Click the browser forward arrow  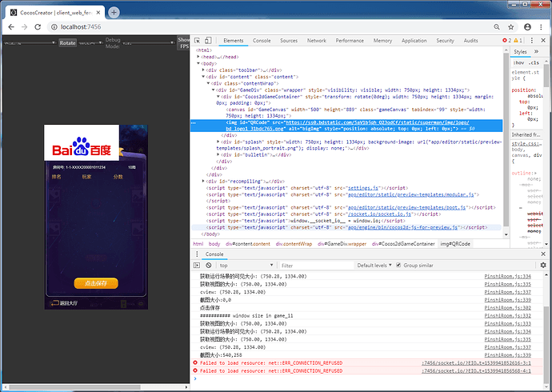(24, 26)
